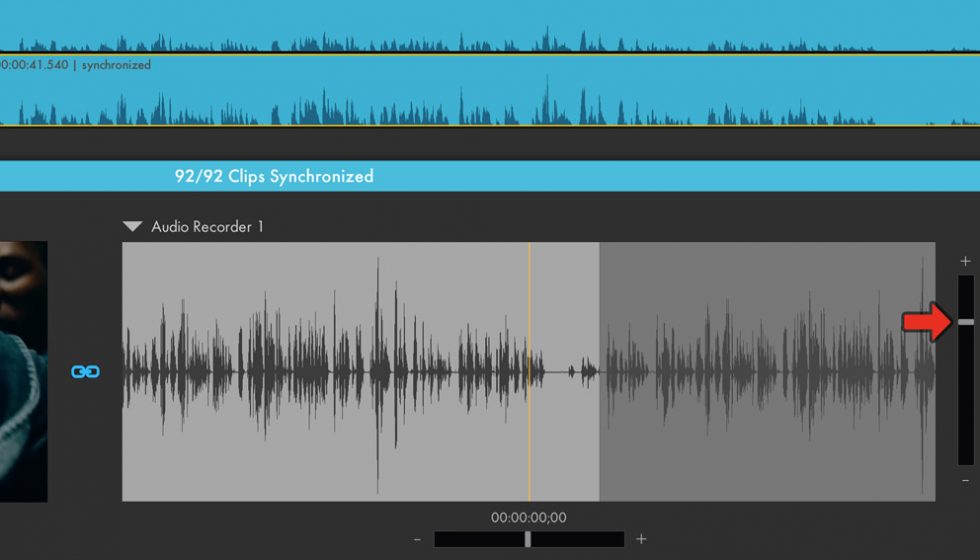This screenshot has width=980, height=560.
Task: Click the plus right of the horizontal slider
Action: click(x=641, y=540)
